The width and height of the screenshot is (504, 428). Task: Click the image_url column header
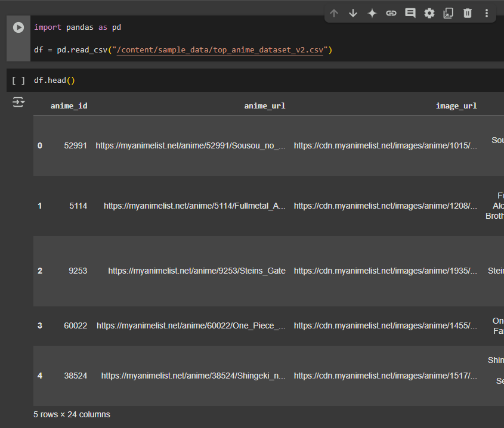456,106
